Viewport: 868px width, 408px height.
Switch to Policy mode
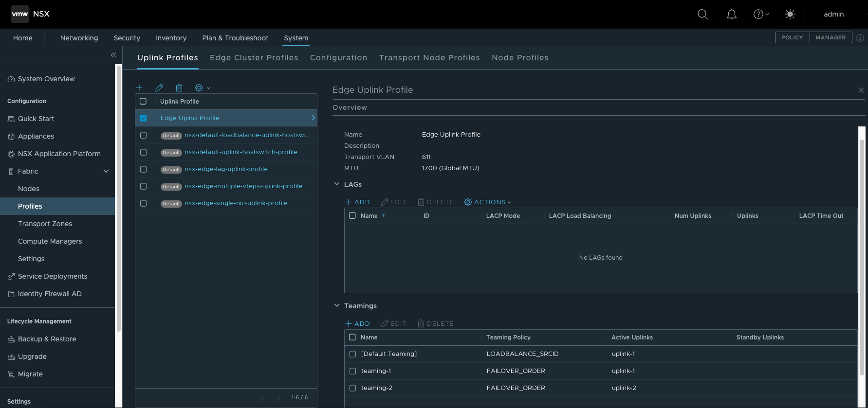[x=792, y=37]
